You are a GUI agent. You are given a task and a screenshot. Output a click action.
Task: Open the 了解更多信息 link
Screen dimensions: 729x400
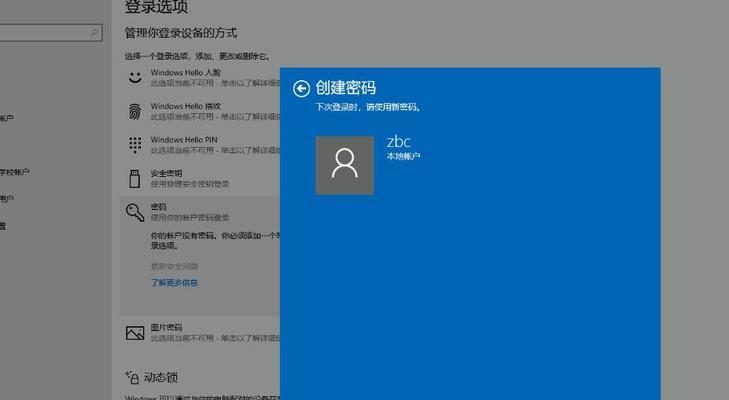(x=174, y=283)
